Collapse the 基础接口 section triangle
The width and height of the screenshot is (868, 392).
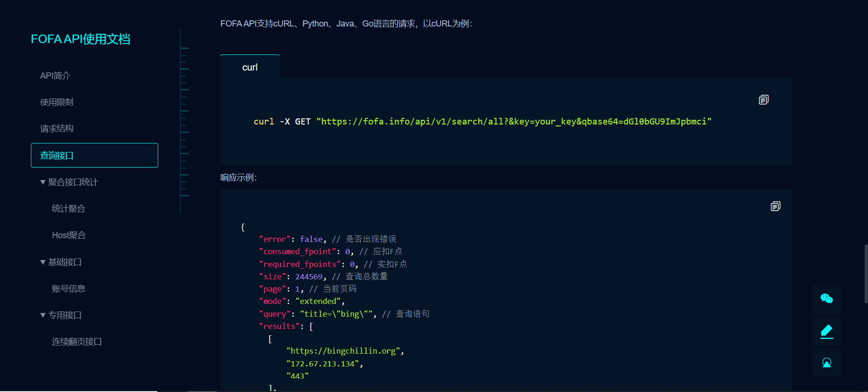[x=43, y=262]
